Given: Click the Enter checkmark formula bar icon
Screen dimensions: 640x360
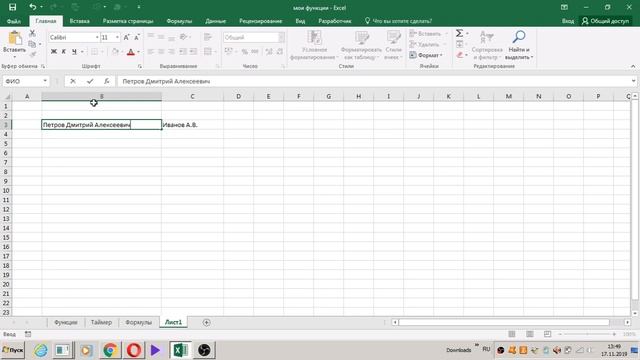Looking at the screenshot, I should [90, 81].
